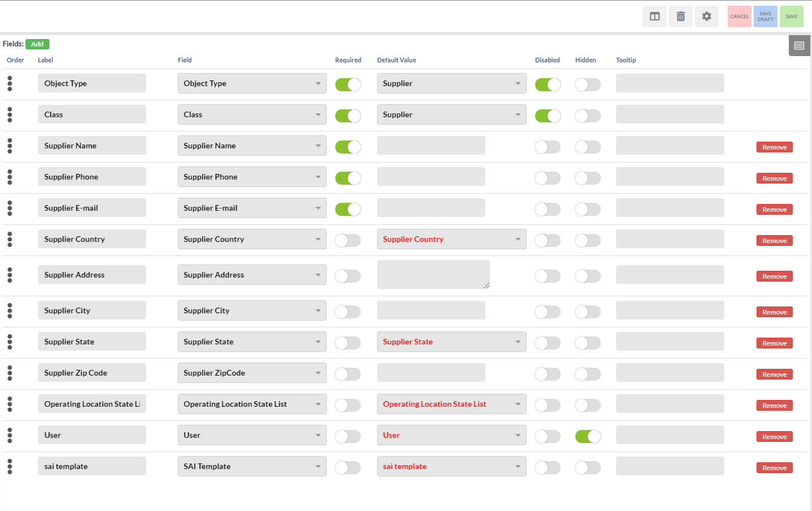
Task: Grab the drag handle for SAI Template row
Action: (10, 466)
